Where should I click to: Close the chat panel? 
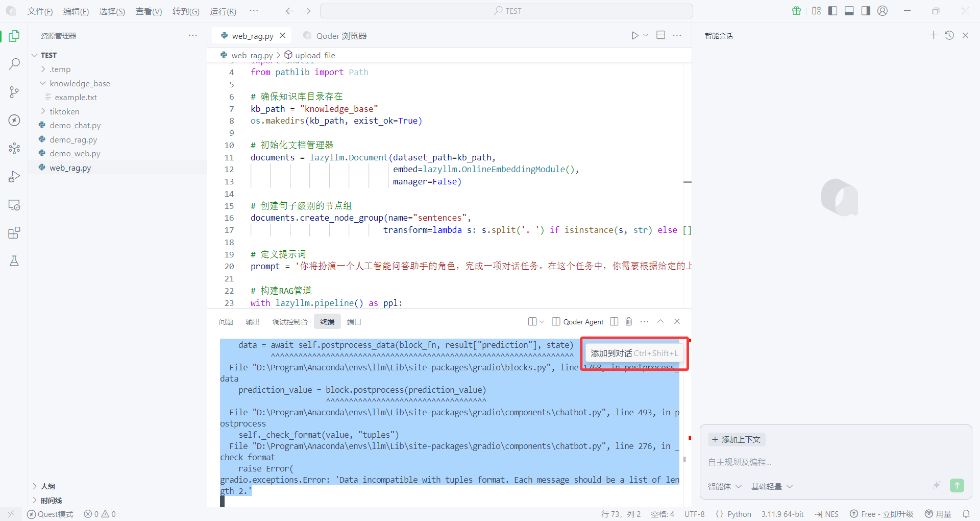coord(965,35)
